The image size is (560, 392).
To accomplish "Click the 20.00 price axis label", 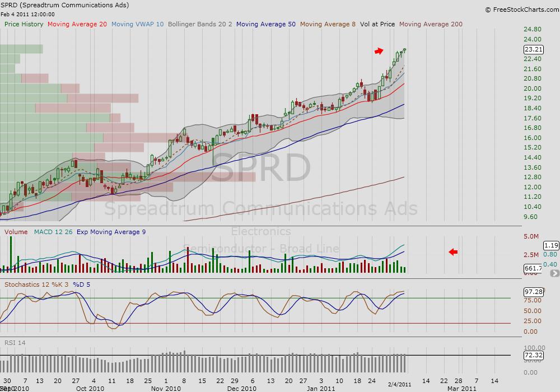I will tap(533, 88).
